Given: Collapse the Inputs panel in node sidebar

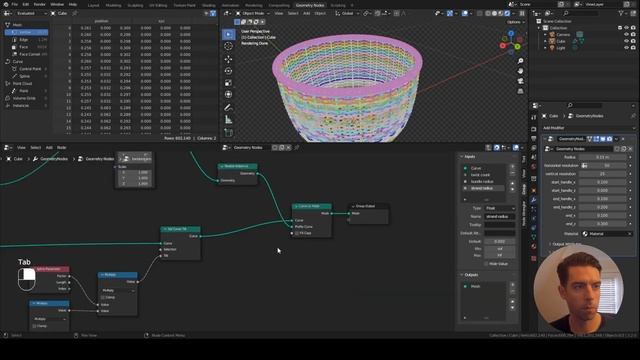Looking at the screenshot, I should (x=469, y=157).
